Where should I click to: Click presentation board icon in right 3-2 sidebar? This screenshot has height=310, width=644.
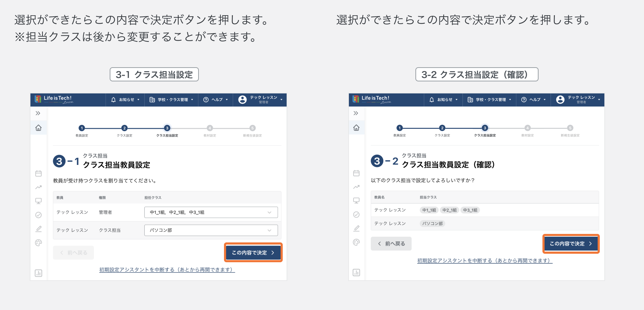pos(356,201)
